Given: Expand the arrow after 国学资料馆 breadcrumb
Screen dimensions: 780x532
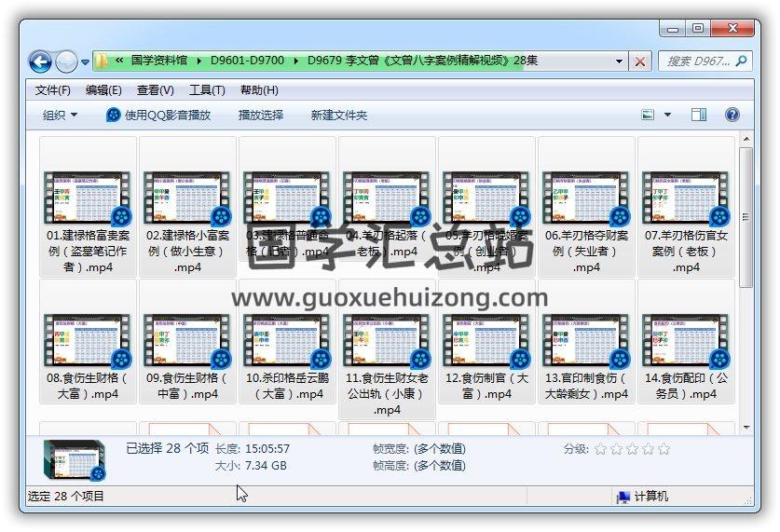Looking at the screenshot, I should pyautogui.click(x=199, y=61).
